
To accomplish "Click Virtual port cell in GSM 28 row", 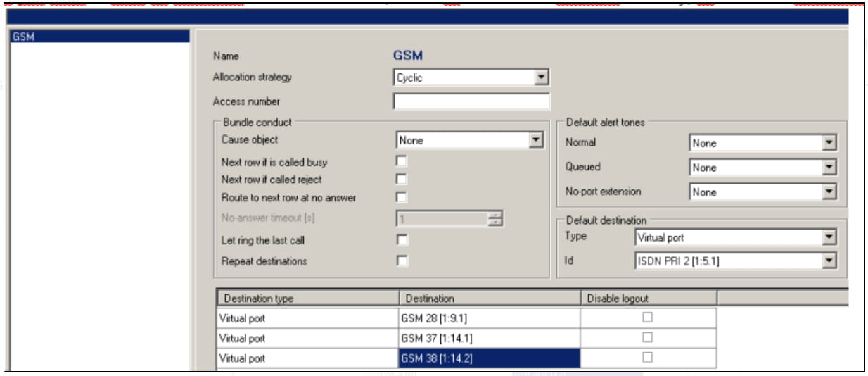I will point(307,318).
